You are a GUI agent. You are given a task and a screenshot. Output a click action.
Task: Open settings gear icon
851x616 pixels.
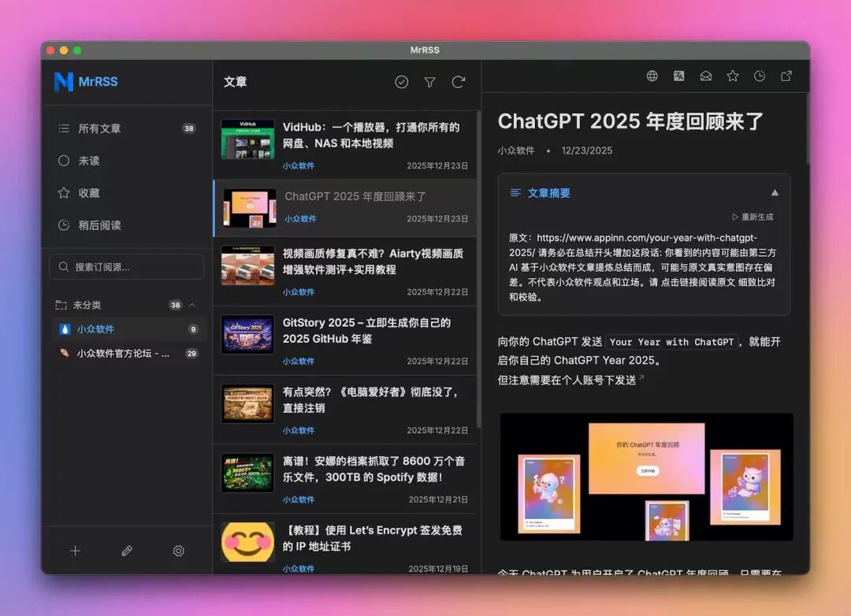coord(179,551)
